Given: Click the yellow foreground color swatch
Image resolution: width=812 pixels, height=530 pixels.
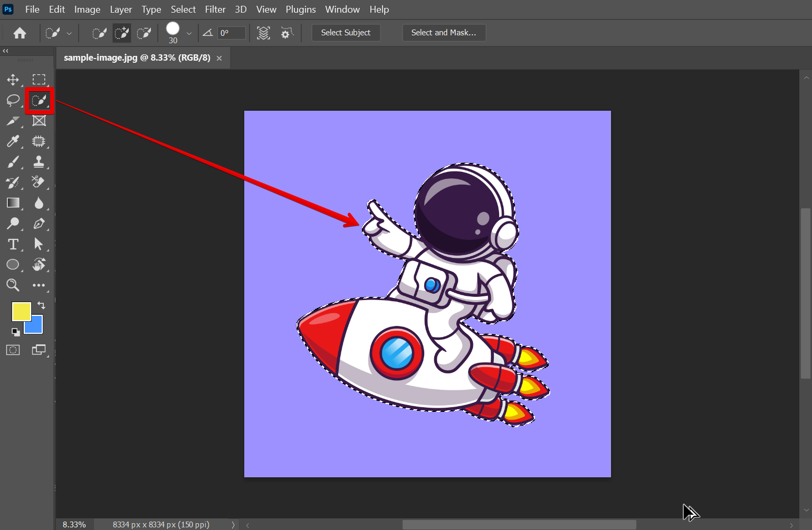Looking at the screenshot, I should tap(21, 311).
